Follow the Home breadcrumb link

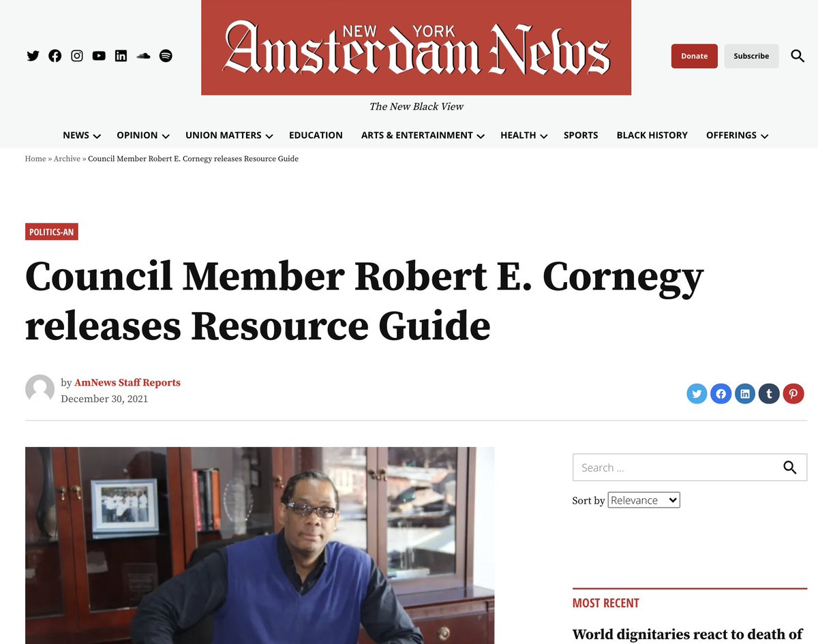(x=35, y=159)
